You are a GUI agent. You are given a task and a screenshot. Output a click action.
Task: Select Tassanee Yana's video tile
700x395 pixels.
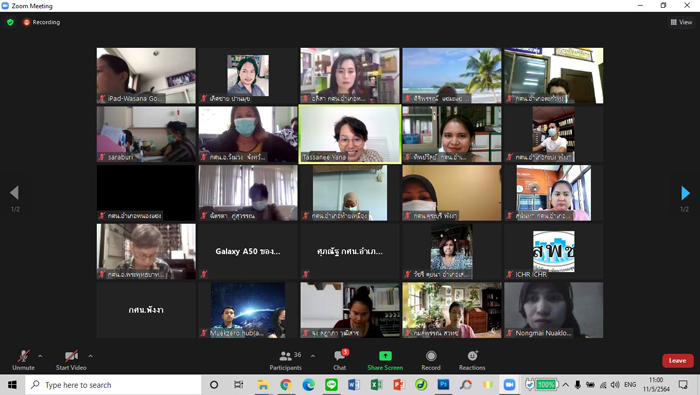(x=350, y=134)
